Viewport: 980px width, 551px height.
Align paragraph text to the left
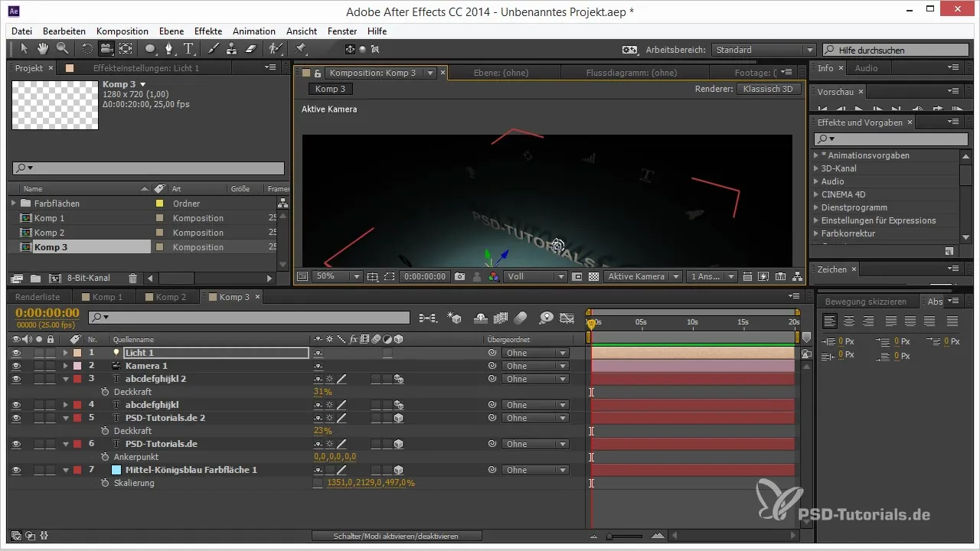point(830,321)
